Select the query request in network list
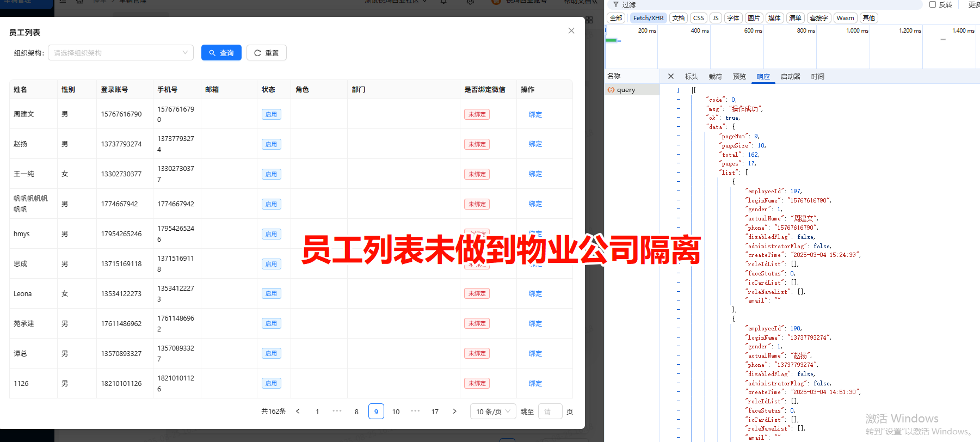The image size is (980, 442). (632, 90)
